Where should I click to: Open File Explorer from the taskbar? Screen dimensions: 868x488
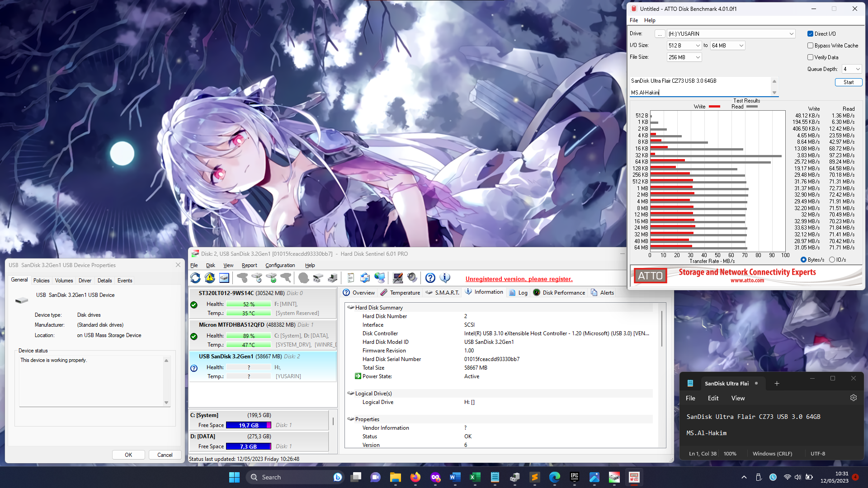[x=395, y=477]
